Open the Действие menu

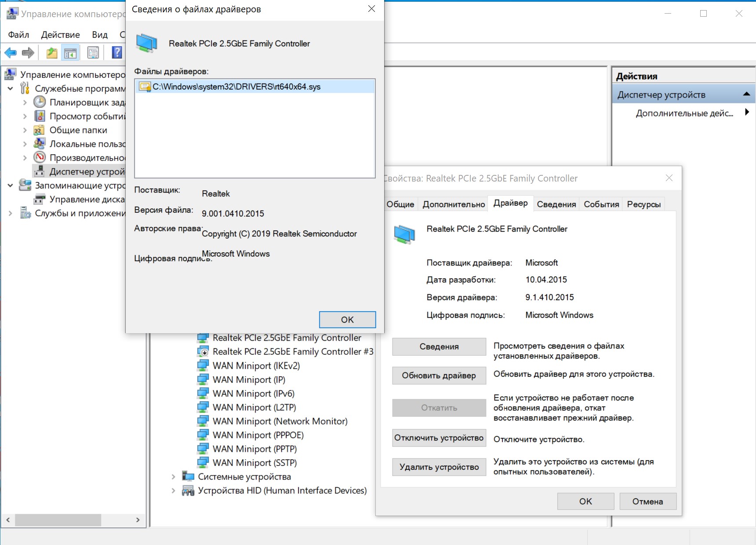pos(61,35)
